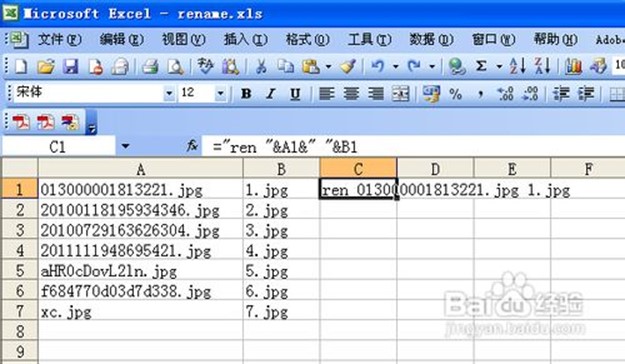Select cell containing xc.jpg
The image size is (625, 364).
[x=140, y=311]
